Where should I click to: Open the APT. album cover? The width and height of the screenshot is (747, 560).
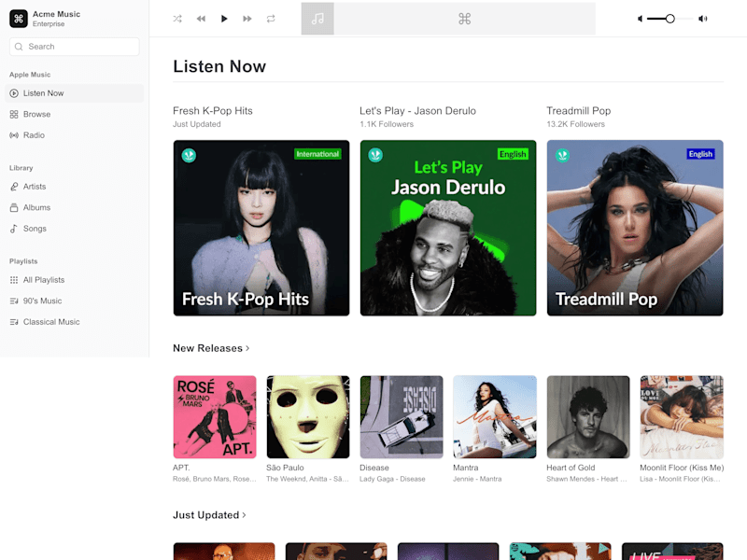[215, 416]
